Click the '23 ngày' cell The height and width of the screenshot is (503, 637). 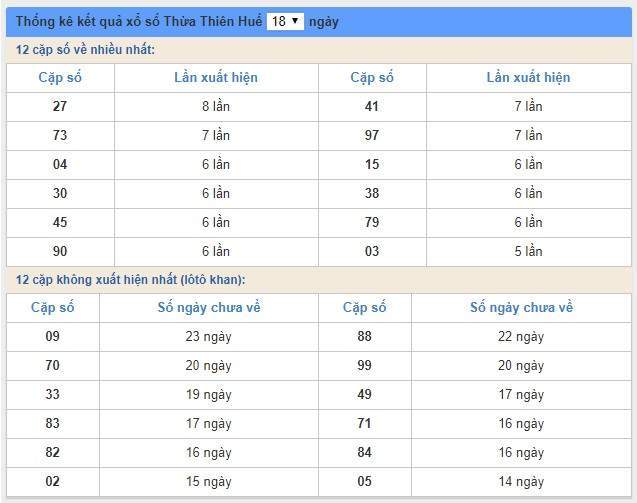(208, 336)
